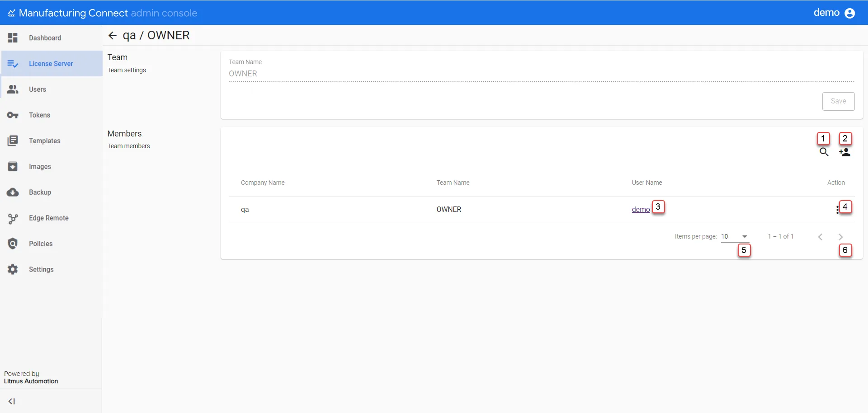
Task: Click the Manufacturing Connect logo icon
Action: 12,13
